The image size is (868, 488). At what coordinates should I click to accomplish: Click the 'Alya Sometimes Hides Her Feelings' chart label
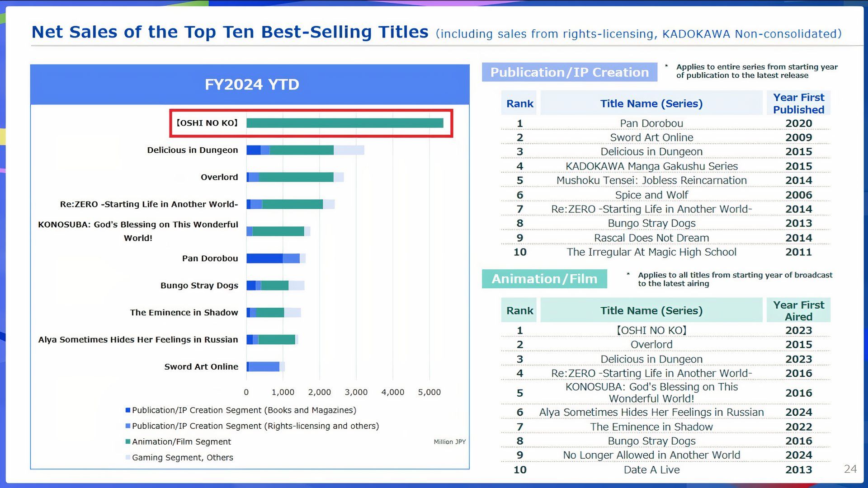(x=138, y=340)
